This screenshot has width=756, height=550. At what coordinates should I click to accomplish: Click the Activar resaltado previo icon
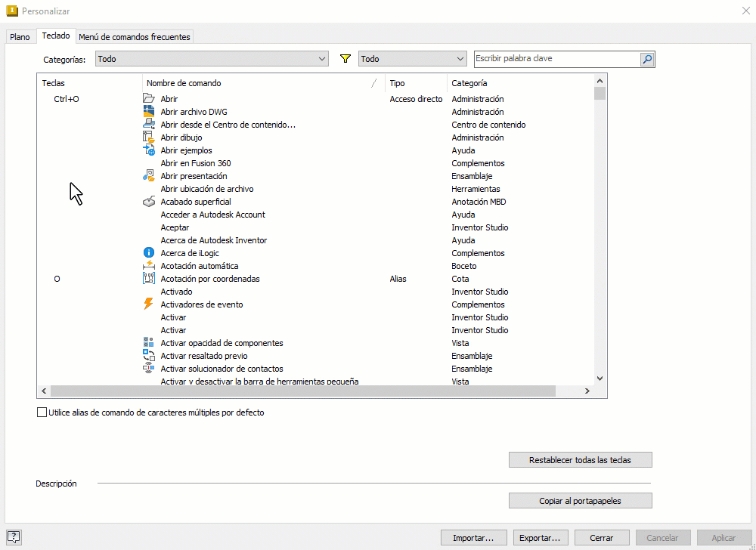click(148, 355)
